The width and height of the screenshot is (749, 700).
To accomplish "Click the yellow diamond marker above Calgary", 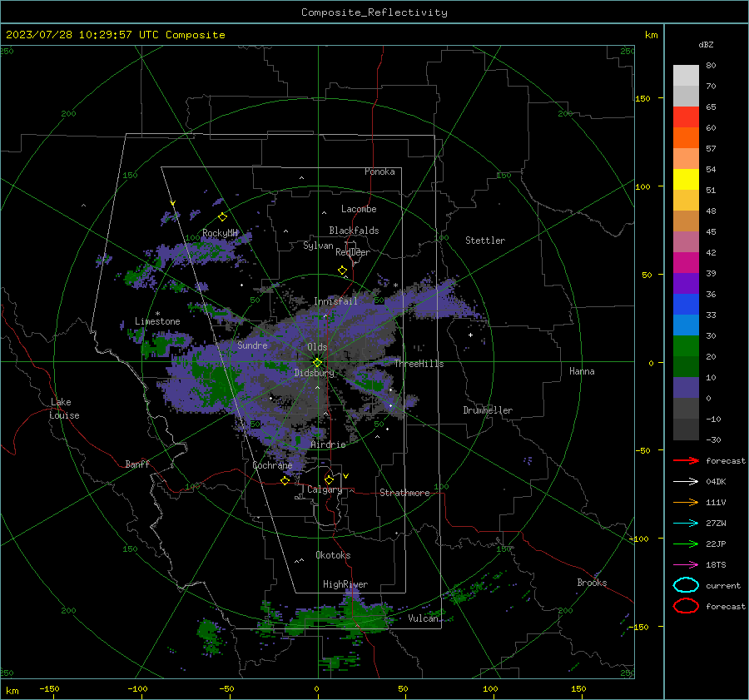I will pyautogui.click(x=329, y=479).
